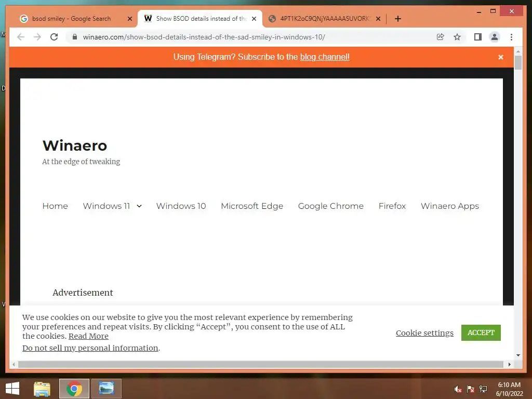Click the muted volume tray icon

pos(458,389)
